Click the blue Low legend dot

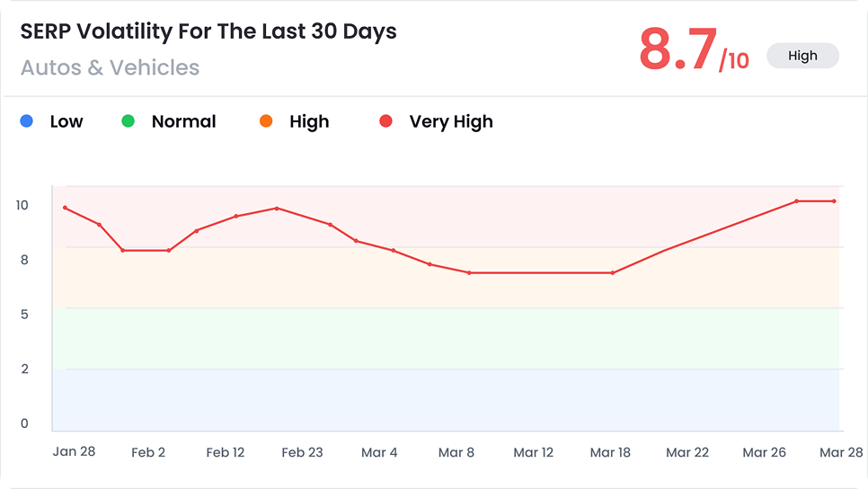point(27,121)
